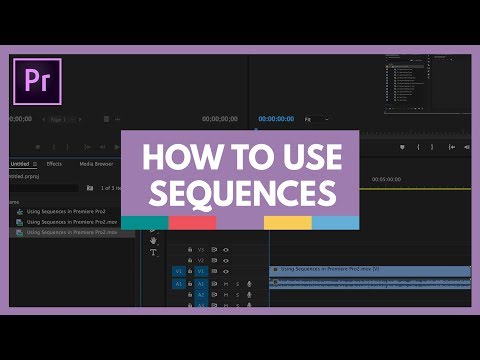Go to In point in Source monitor
Image resolution: width=480 pixels, height=360 pixels.
tap(87, 147)
